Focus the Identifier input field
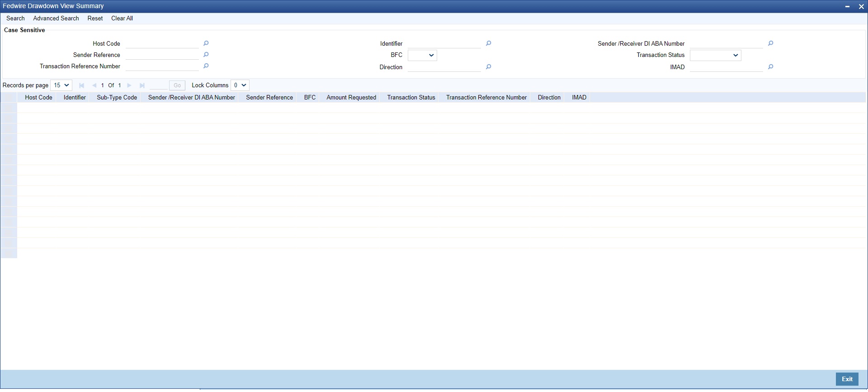Screen dimensions: 868x392 [x=444, y=43]
